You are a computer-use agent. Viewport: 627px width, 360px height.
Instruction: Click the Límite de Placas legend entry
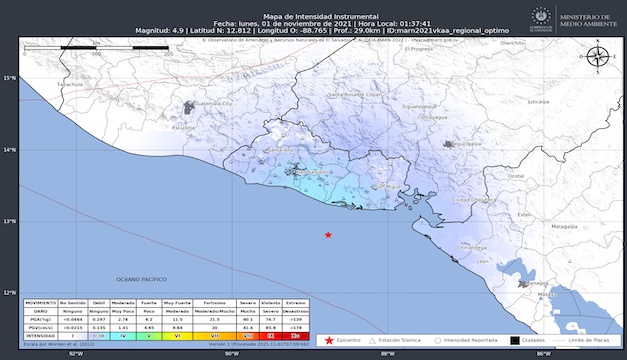tap(581, 340)
